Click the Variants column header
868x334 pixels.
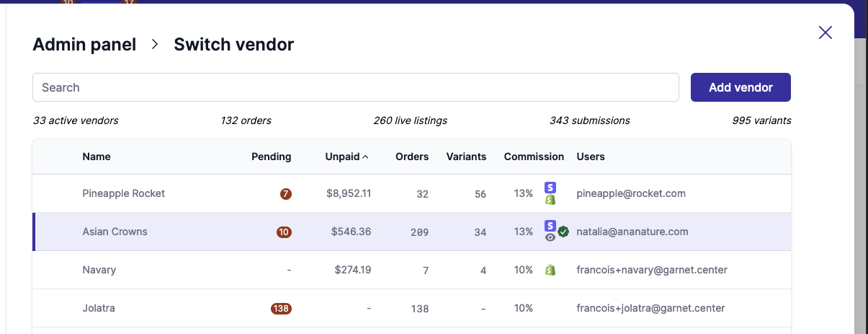point(466,157)
